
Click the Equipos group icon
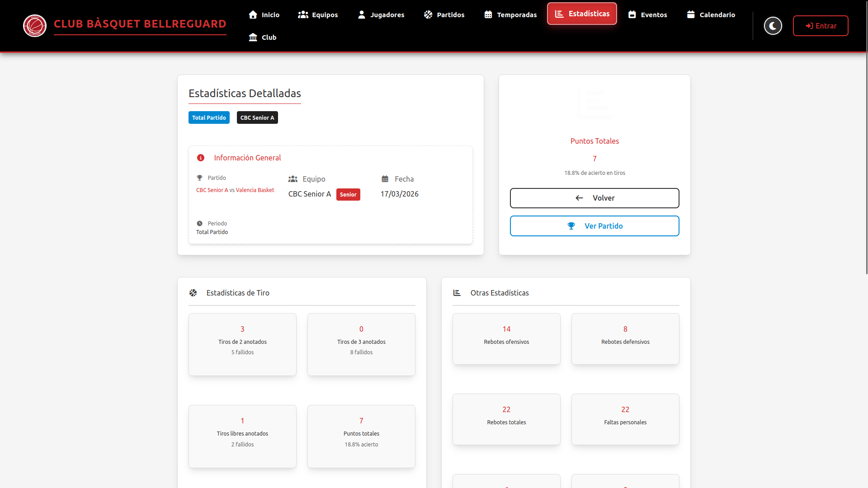[303, 14]
